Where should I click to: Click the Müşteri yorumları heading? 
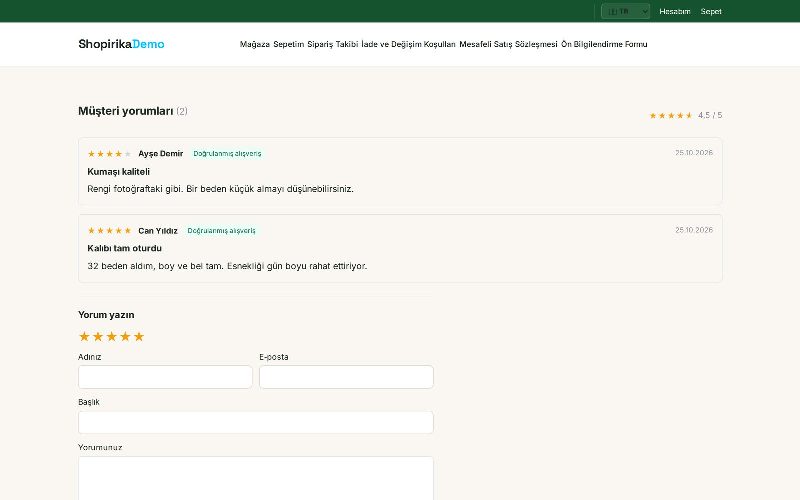(x=126, y=111)
